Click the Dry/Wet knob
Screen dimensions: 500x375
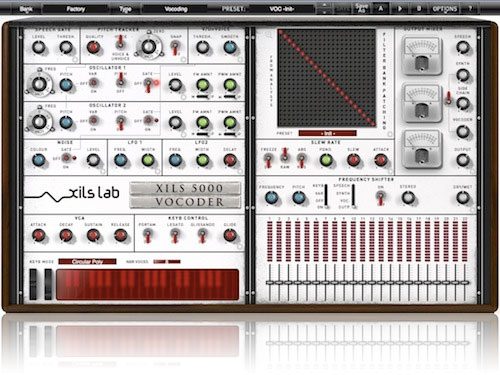(x=463, y=198)
